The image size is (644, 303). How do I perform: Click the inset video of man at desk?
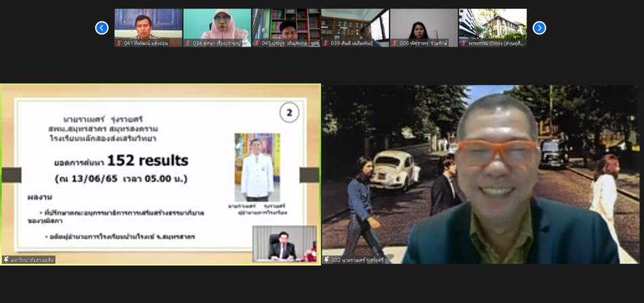(x=284, y=244)
